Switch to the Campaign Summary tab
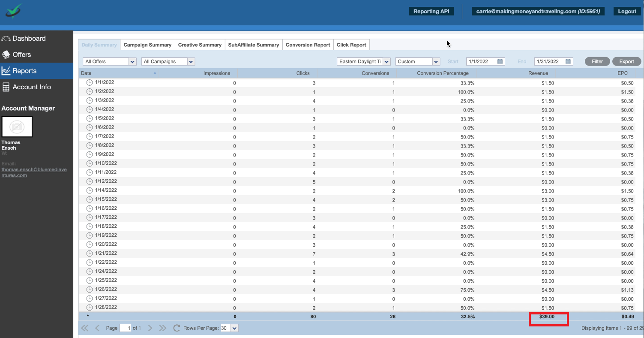This screenshot has height=338, width=644. tap(147, 45)
